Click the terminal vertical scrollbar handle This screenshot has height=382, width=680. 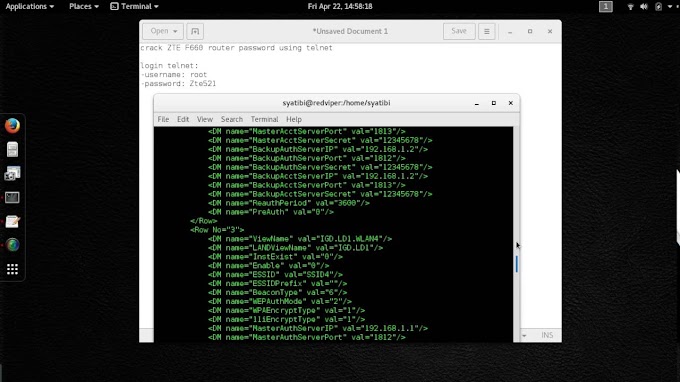point(517,264)
